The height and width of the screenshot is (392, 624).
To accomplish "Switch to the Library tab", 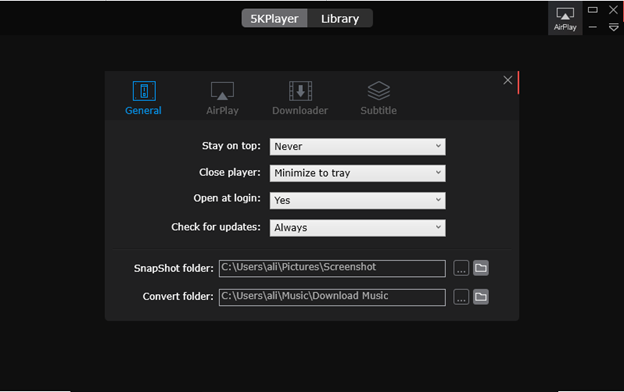I will [x=340, y=18].
